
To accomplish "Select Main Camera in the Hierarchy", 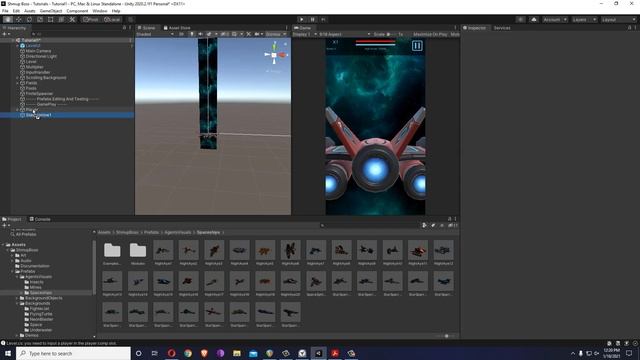I will point(38,51).
